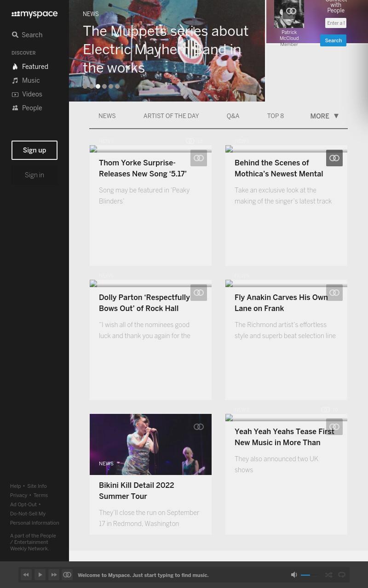Image resolution: width=368 pixels, height=588 pixels.
Task: Switch to the TOP 8 tab
Action: (276, 116)
